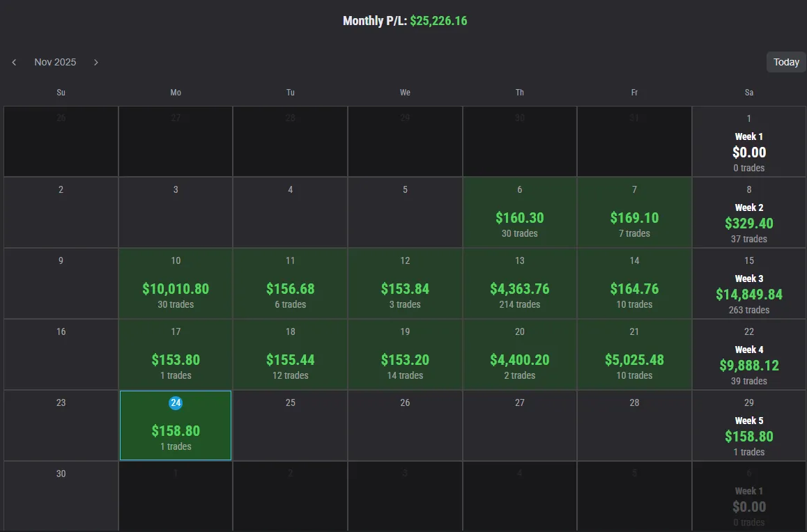Viewport: 807px width, 532px height.
Task: Click the Monthly P/L total $25,226.16
Action: tap(438, 21)
